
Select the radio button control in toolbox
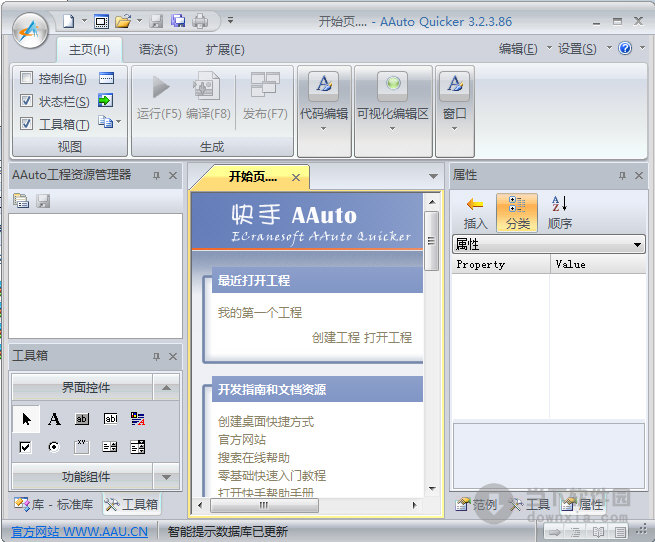tap(53, 447)
